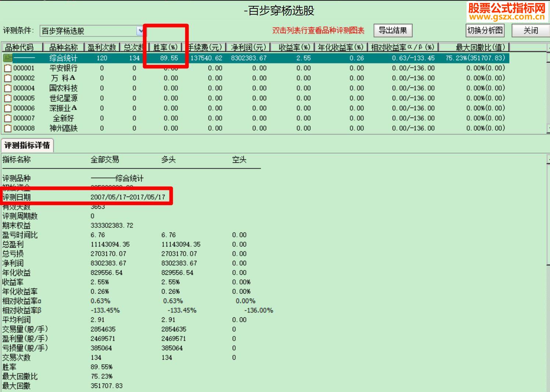Click the 最大回撤 value 351707.83
The image size is (550, 392).
(x=107, y=386)
